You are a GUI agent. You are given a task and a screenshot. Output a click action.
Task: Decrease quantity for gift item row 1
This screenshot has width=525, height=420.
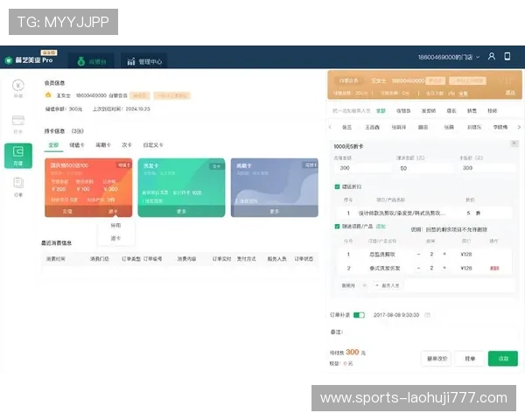click(418, 255)
